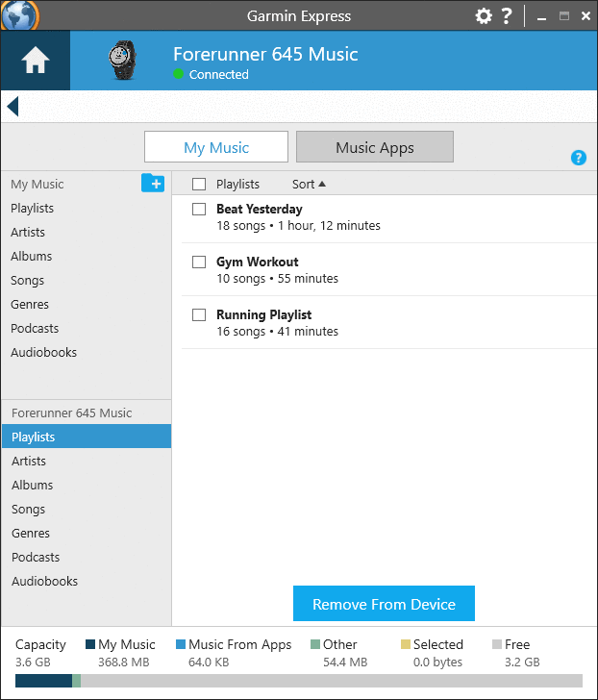This screenshot has height=700, width=598.
Task: Open the question mark help in title bar
Action: [507, 16]
